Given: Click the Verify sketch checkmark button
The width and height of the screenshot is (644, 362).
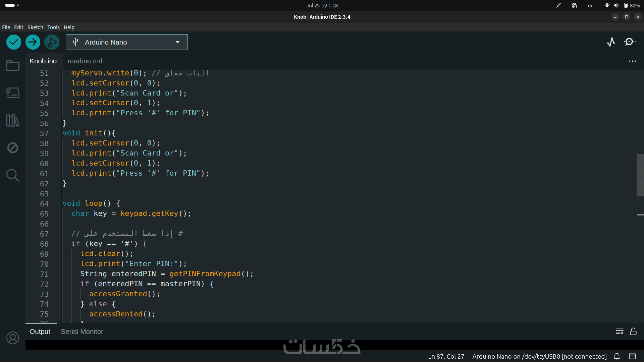Looking at the screenshot, I should coord(14,42).
